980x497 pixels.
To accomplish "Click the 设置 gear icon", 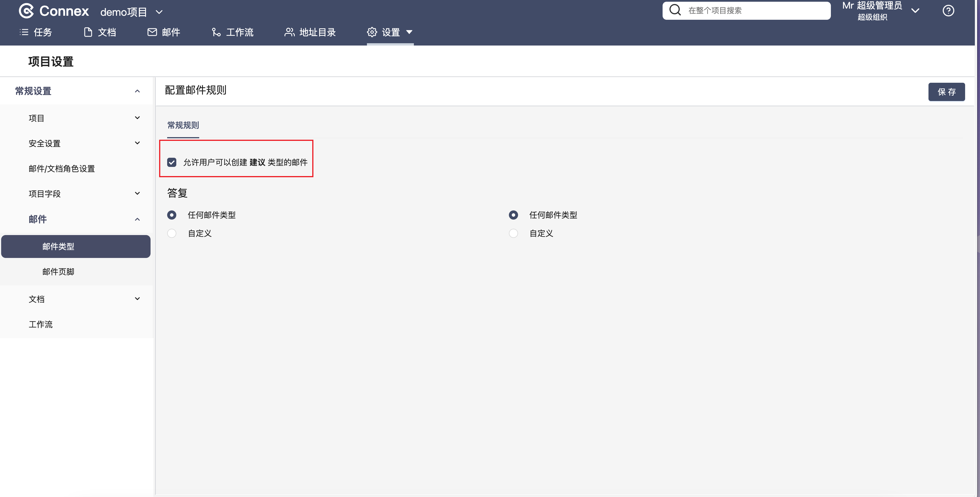I will click(x=372, y=32).
